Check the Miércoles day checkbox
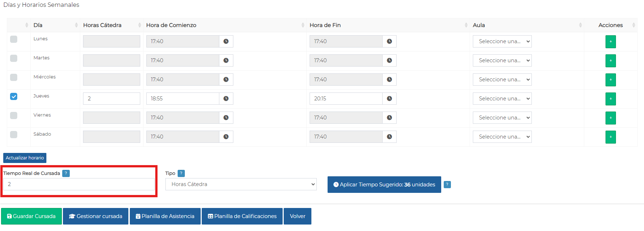 click(x=14, y=77)
